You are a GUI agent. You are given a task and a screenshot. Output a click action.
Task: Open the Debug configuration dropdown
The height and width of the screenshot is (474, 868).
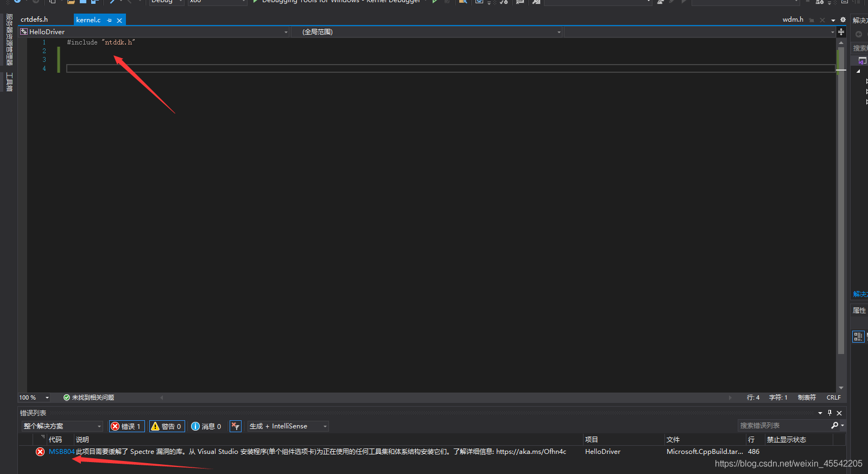click(x=166, y=2)
